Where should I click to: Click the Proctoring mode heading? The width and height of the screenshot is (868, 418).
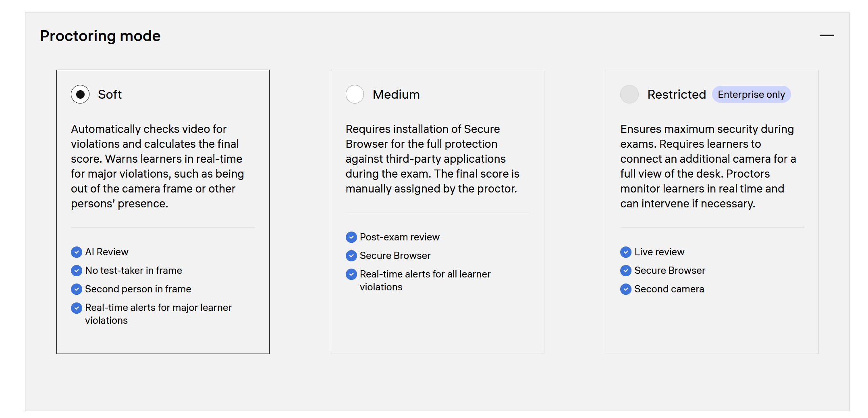pyautogui.click(x=100, y=36)
